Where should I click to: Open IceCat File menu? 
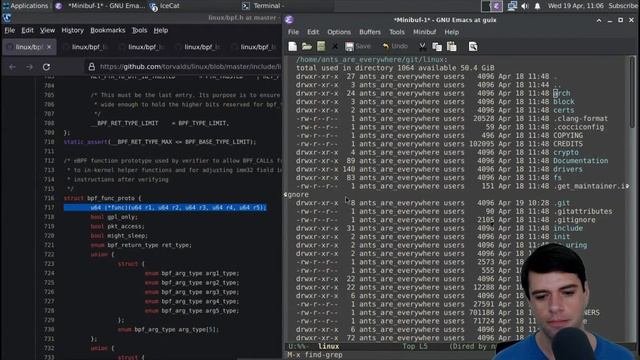(x=9, y=30)
